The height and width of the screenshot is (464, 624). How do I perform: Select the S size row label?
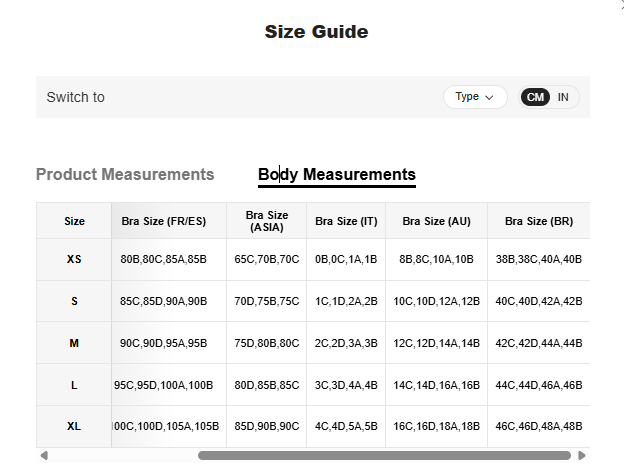(x=74, y=301)
